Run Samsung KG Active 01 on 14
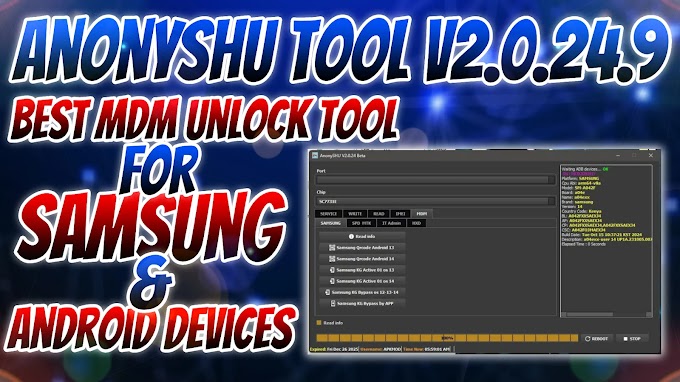 point(362,281)
